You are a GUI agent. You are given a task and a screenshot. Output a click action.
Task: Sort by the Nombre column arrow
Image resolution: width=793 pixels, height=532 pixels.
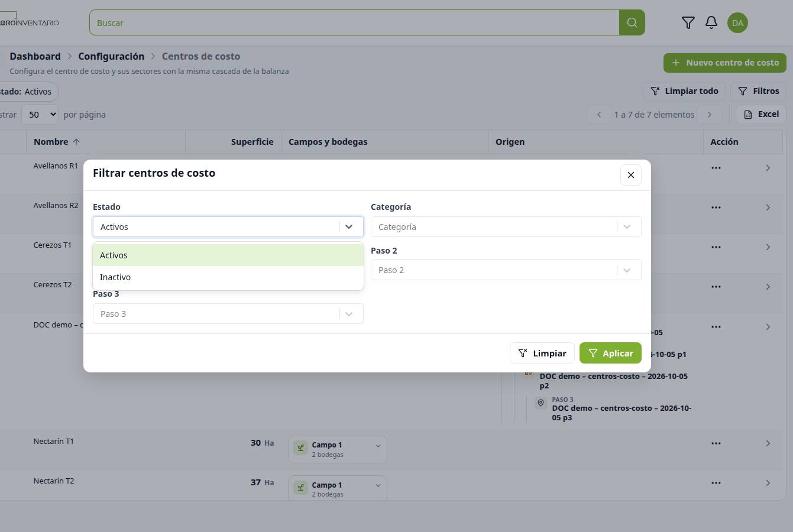(x=76, y=142)
